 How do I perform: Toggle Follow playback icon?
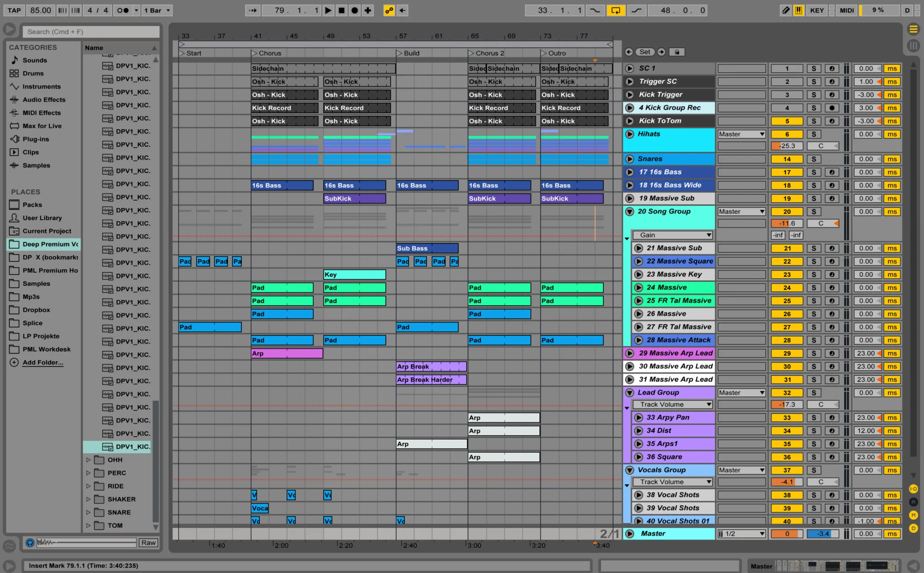coord(253,10)
